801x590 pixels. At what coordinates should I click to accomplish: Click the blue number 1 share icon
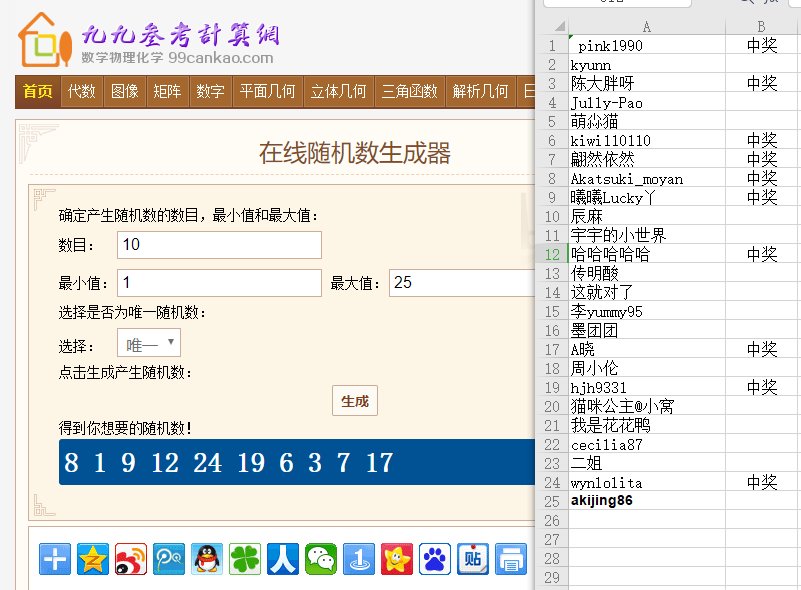tap(359, 559)
